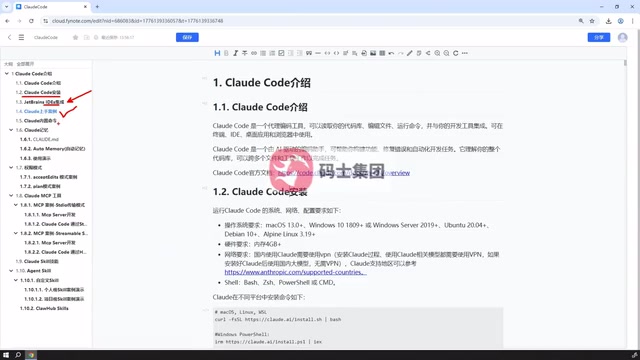Insert image from toolbar
This screenshot has width=640, height=360.
click(x=373, y=53)
